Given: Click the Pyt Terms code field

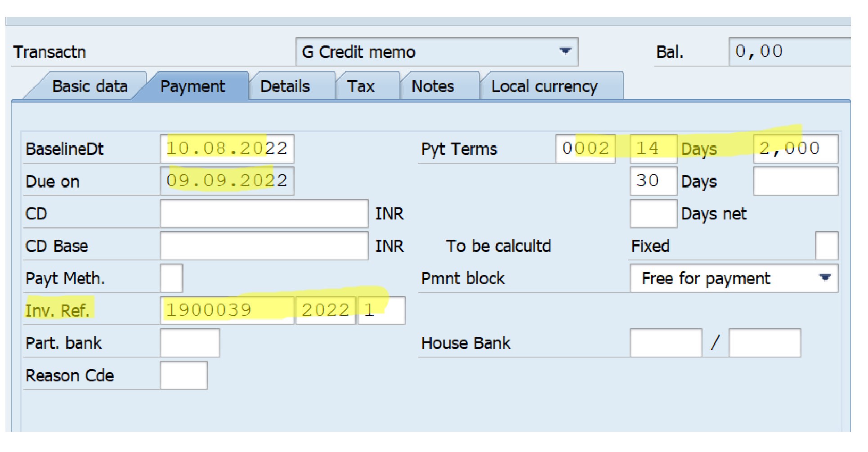Looking at the screenshot, I should click(x=585, y=148).
